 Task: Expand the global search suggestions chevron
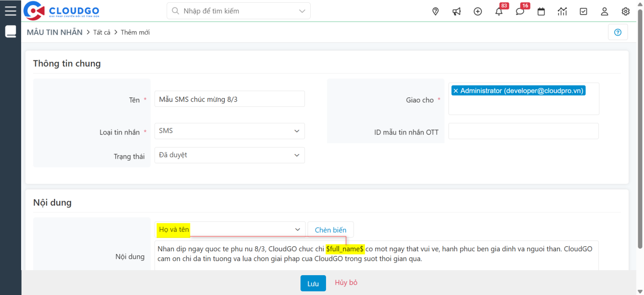click(x=302, y=10)
